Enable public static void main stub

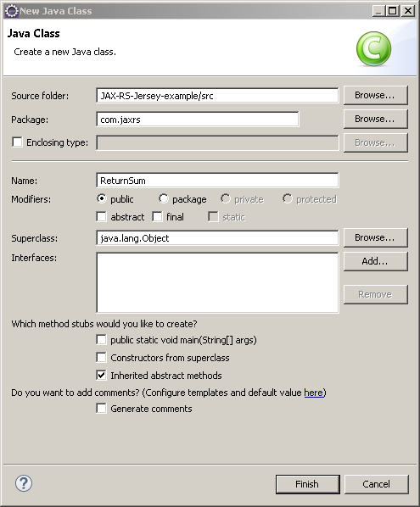pos(101,339)
